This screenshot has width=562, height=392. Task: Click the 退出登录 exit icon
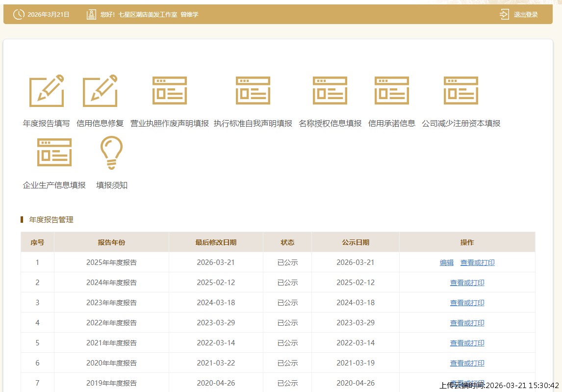(504, 14)
